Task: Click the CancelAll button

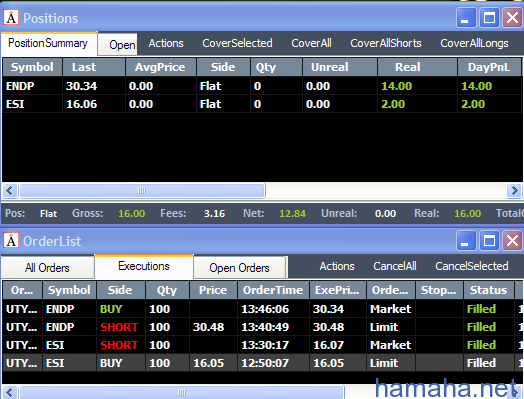Action: coord(395,266)
